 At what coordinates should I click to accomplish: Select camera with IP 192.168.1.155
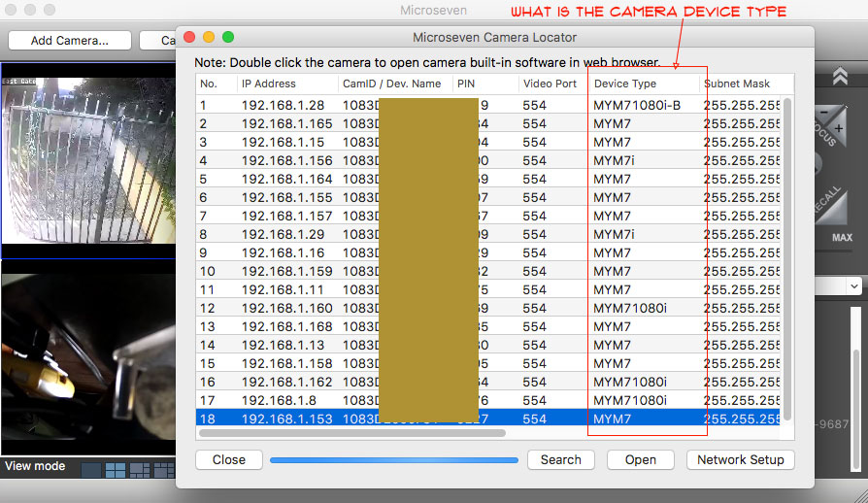click(x=487, y=197)
